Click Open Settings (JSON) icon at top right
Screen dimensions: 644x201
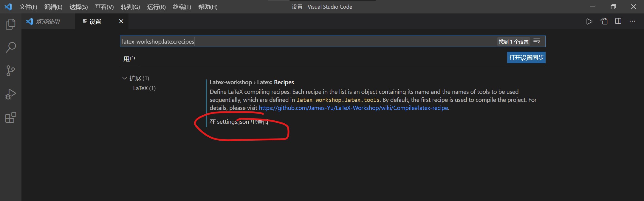click(604, 22)
